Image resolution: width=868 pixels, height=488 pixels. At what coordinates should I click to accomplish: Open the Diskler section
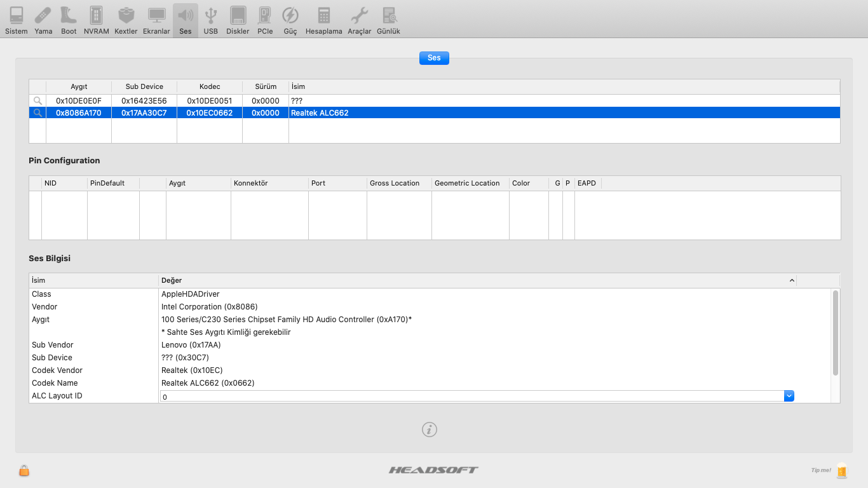(238, 20)
